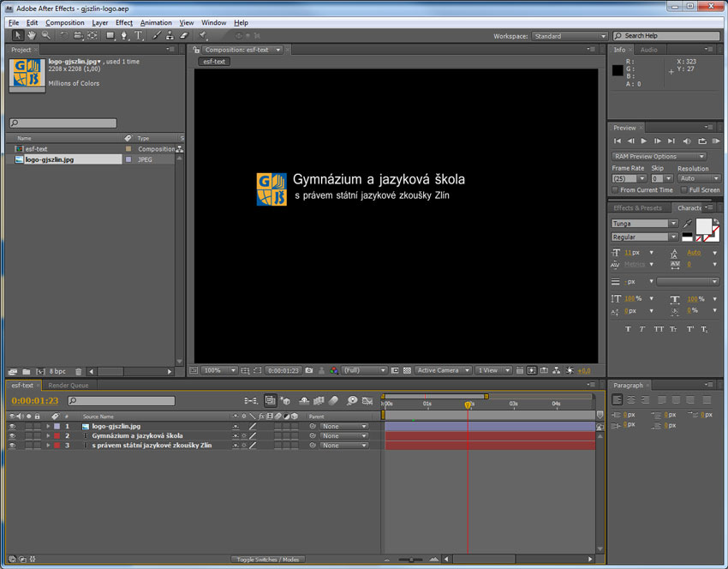This screenshot has width=728, height=569.
Task: Open the Active Camera dropdown
Action: tap(443, 370)
